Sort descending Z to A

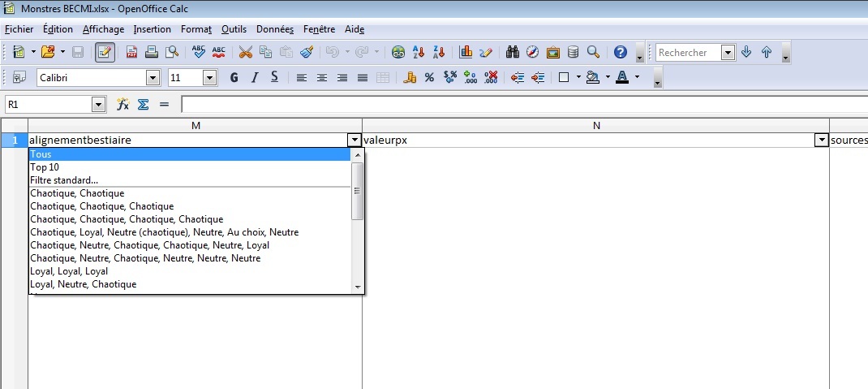pyautogui.click(x=439, y=52)
